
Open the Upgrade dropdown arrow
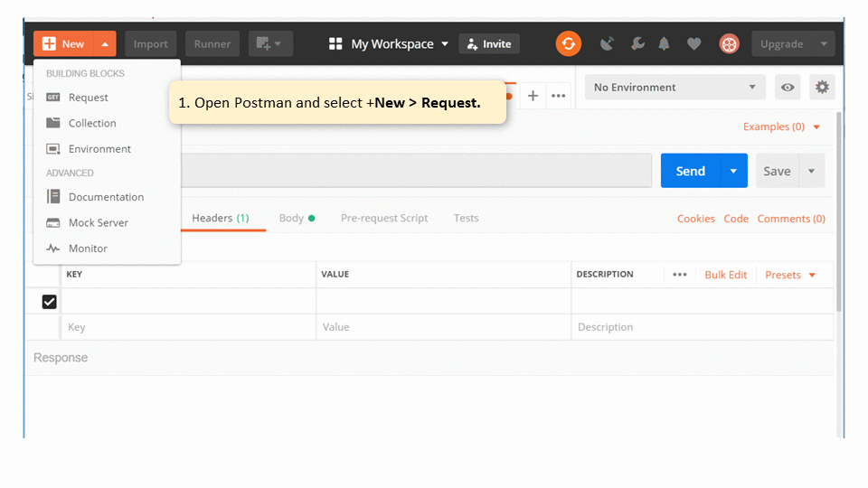(x=824, y=43)
